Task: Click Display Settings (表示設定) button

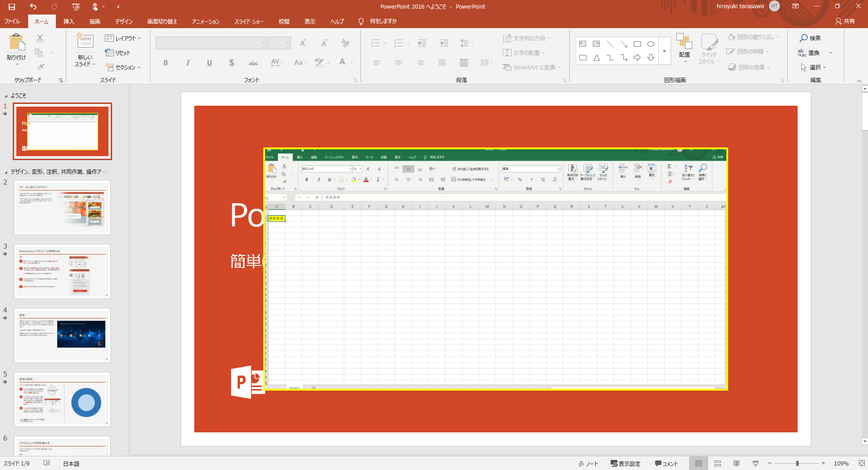Action: [x=626, y=463]
